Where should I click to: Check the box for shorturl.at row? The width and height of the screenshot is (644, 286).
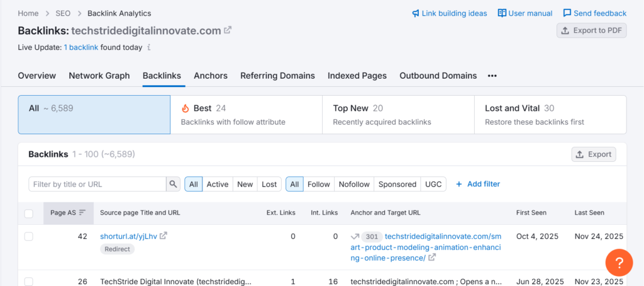28,236
